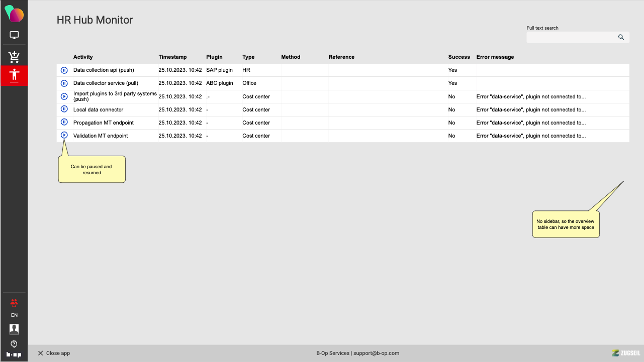Switch language via EN selector
The height and width of the screenshot is (362, 644).
(14, 315)
